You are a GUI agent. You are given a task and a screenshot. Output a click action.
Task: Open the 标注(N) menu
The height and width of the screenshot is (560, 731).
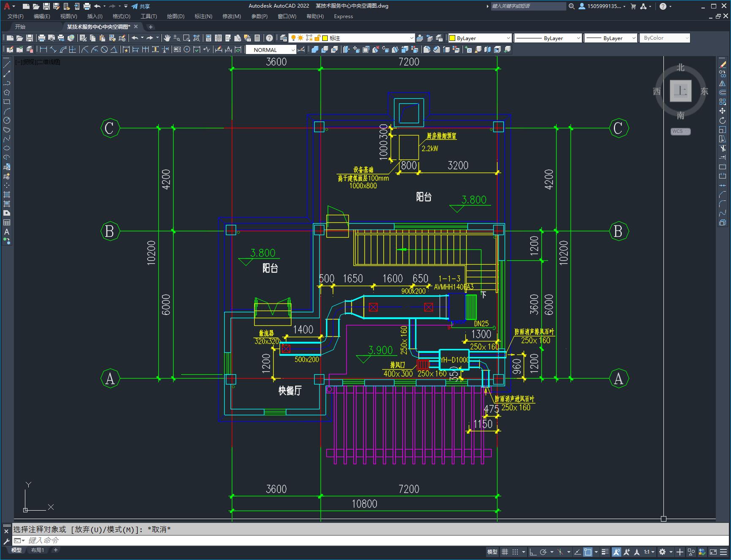[203, 16]
